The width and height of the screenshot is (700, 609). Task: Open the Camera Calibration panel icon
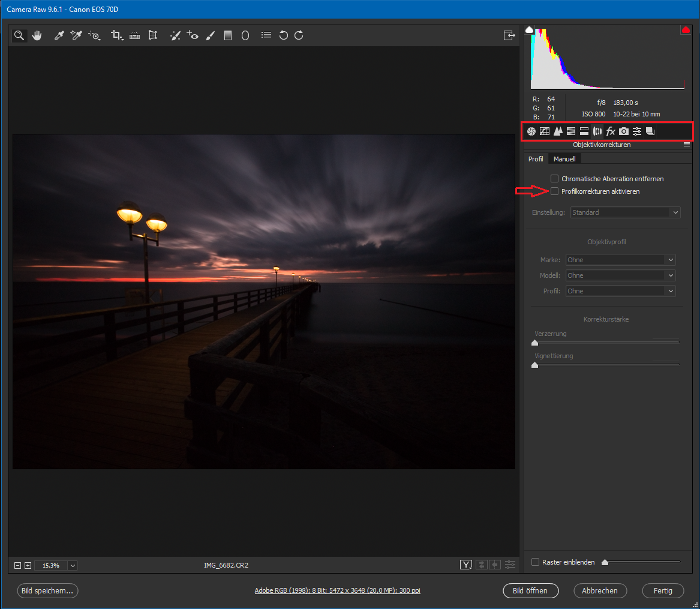[x=624, y=131]
